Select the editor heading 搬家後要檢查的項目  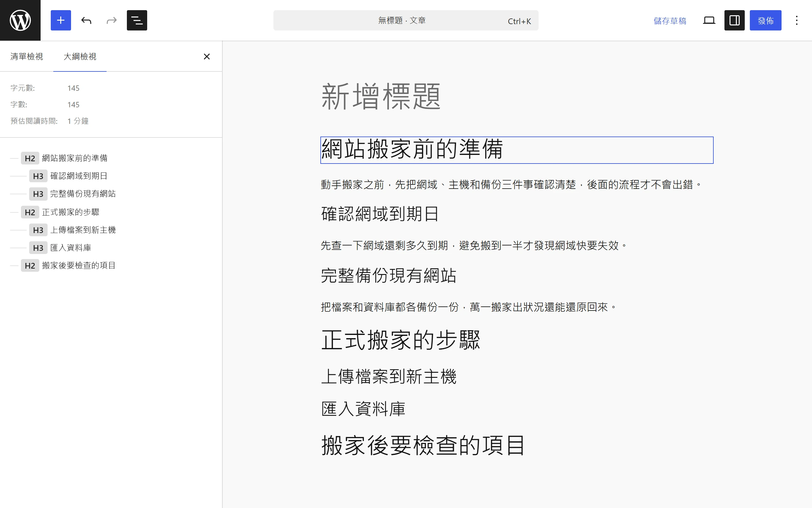517,445
